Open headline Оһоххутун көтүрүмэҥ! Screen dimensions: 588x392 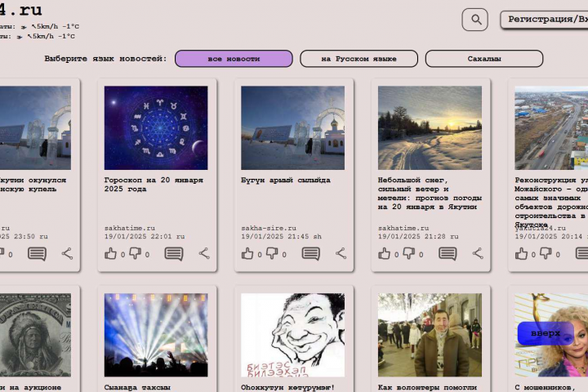287,387
